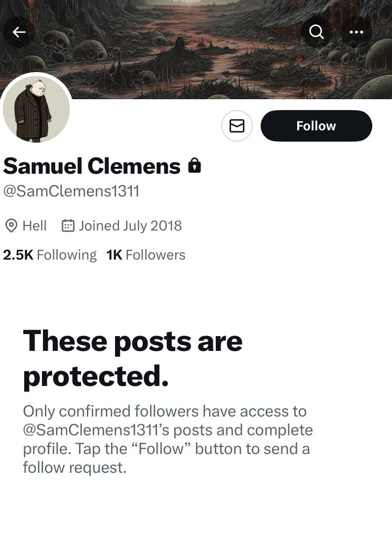Click the Joined July 2018 text

coord(130,226)
